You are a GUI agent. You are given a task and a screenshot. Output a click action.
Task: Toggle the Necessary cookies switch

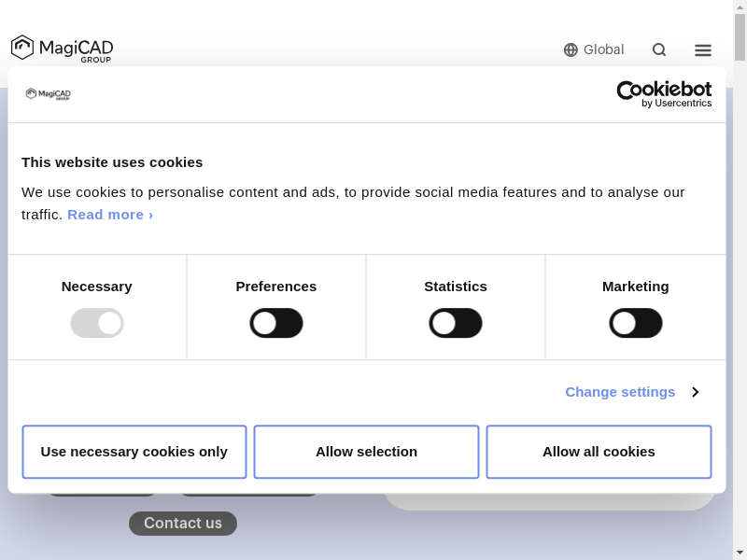coord(97,323)
